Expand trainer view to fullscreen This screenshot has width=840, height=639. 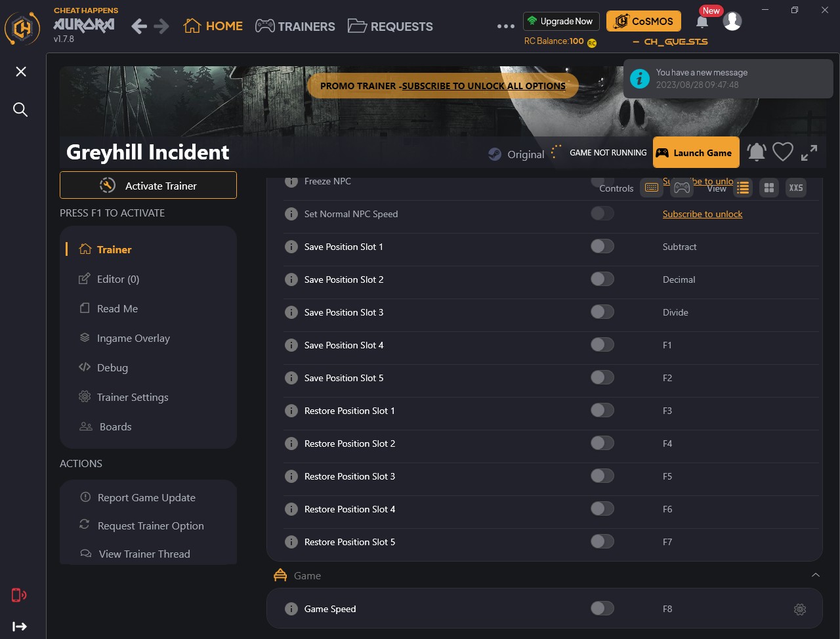tap(809, 152)
